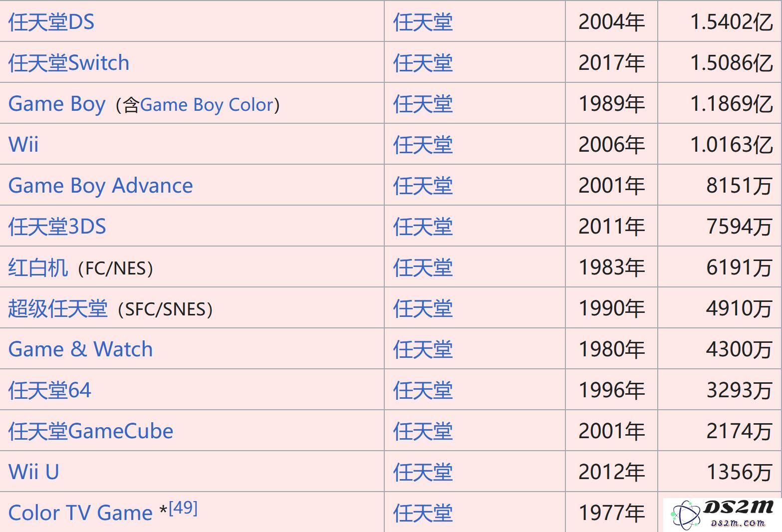Screen dimensions: 782x532
Task: Follow the Wii U link
Action: (x=34, y=472)
